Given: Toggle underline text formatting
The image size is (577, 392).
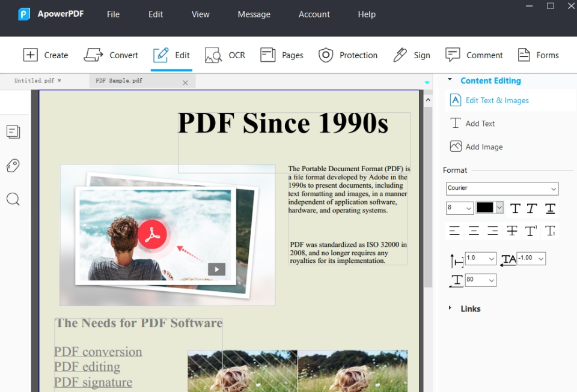Looking at the screenshot, I should point(549,208).
